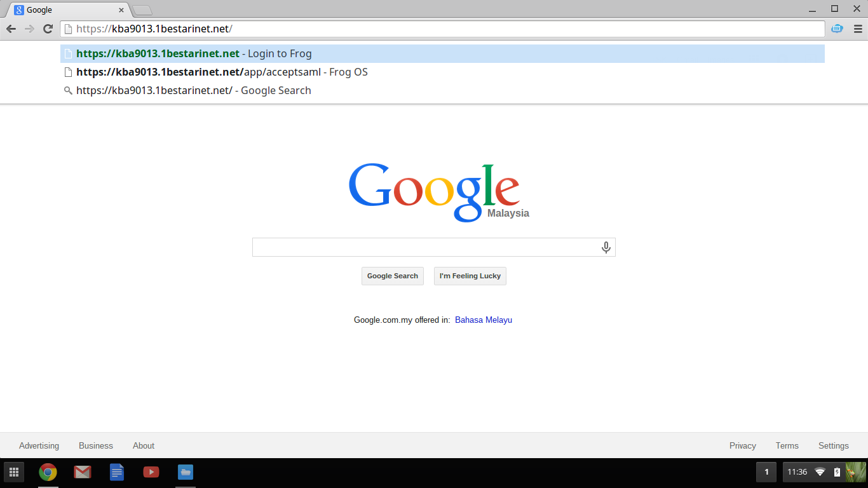Click the page icon of the Login to Frog suggestion

(x=68, y=54)
